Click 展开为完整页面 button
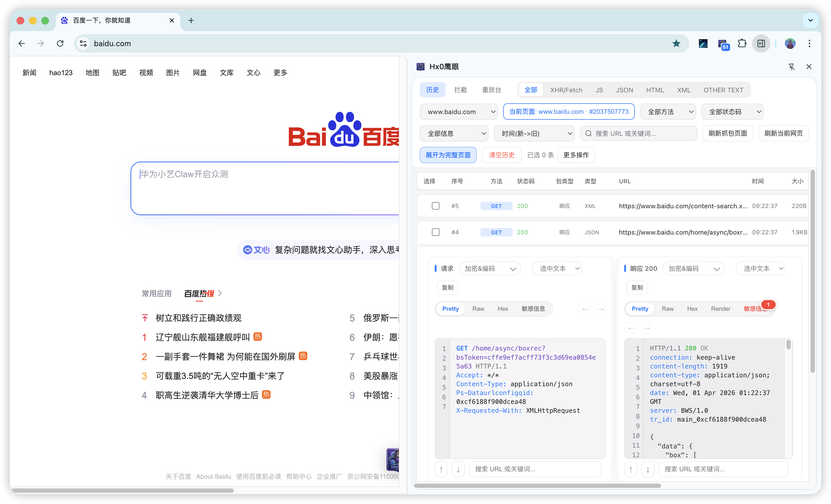Screen dimensions: 831x504 pyautogui.click(x=448, y=155)
